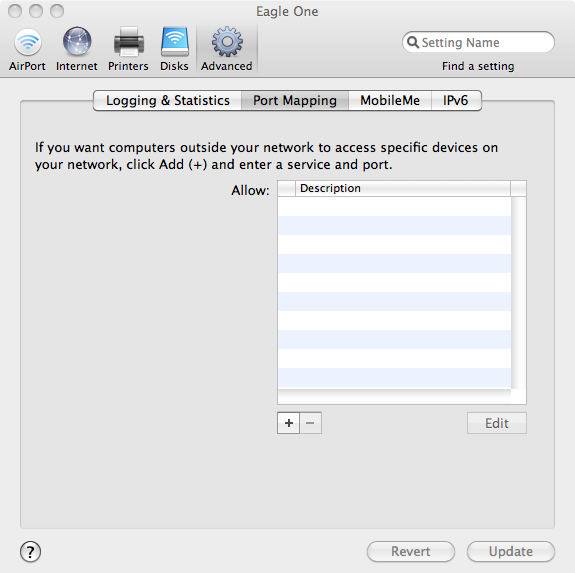This screenshot has width=575, height=573.
Task: Switch to the MobileMe tab
Action: pos(390,100)
